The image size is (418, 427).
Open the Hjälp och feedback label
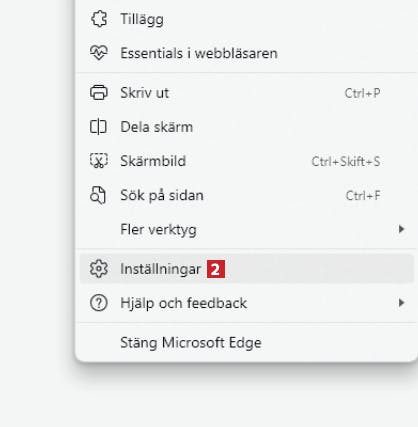click(x=184, y=303)
